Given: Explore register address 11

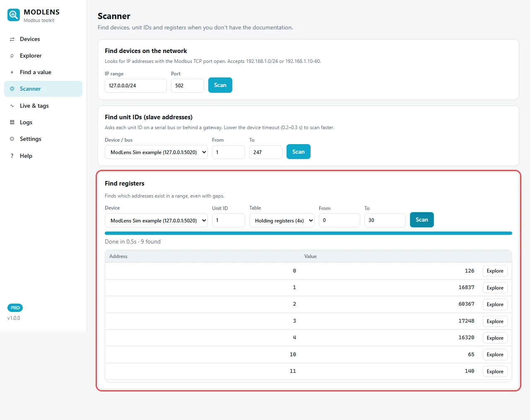Looking at the screenshot, I should (495, 372).
